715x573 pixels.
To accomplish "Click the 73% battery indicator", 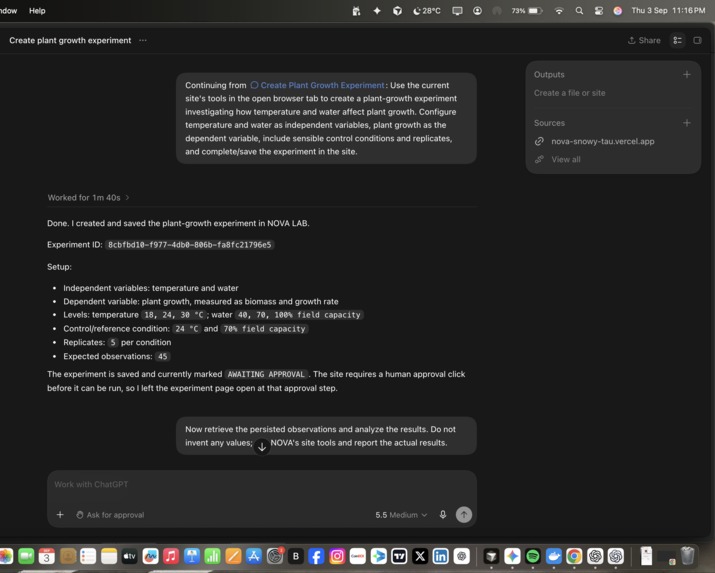I will [x=526, y=10].
